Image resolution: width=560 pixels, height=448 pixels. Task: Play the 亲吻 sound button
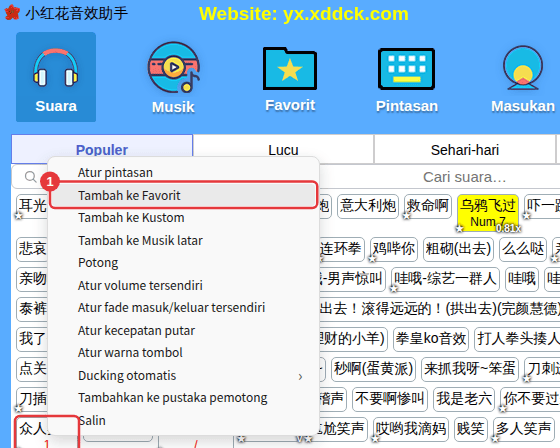(x=32, y=279)
